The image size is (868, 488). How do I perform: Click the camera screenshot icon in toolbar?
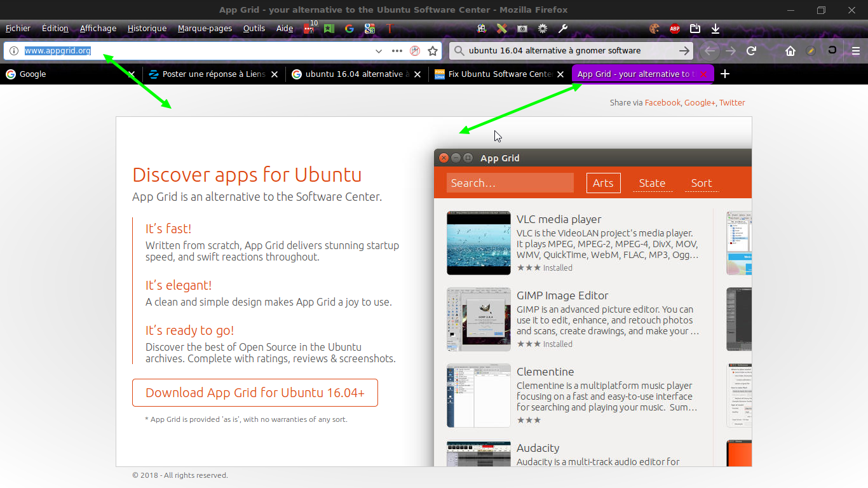[522, 29]
